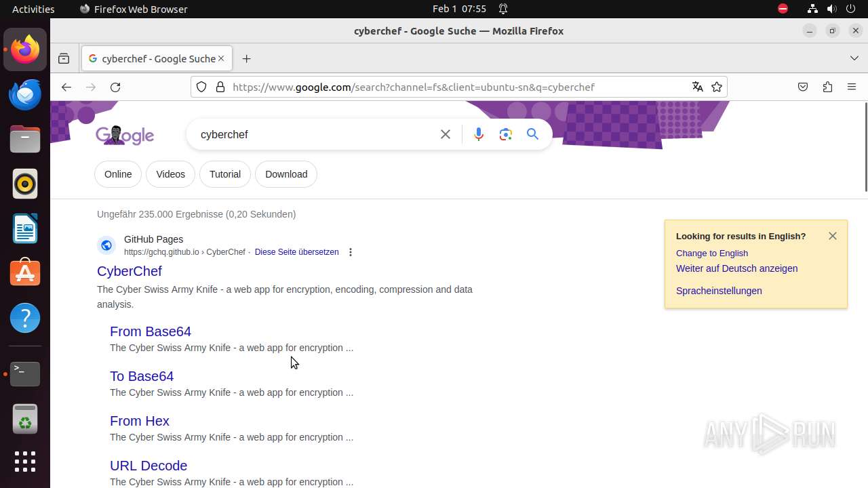Select the Videos filter chip

170,174
